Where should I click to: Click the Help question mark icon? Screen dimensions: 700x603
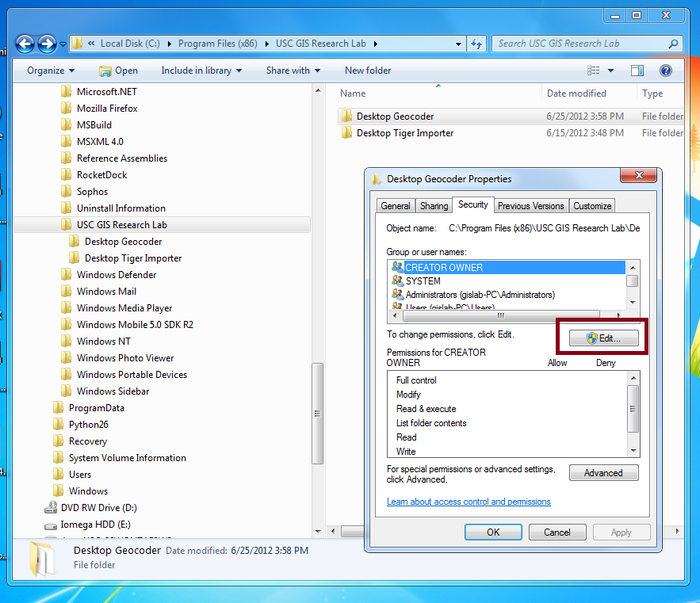(666, 71)
